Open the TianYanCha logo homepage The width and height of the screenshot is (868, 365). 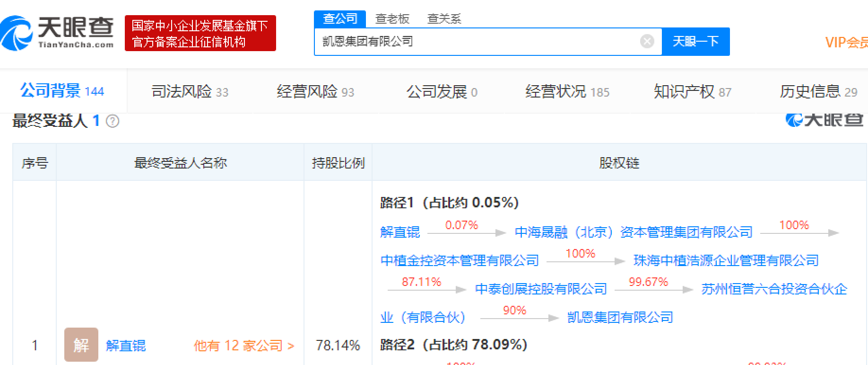[x=57, y=33]
